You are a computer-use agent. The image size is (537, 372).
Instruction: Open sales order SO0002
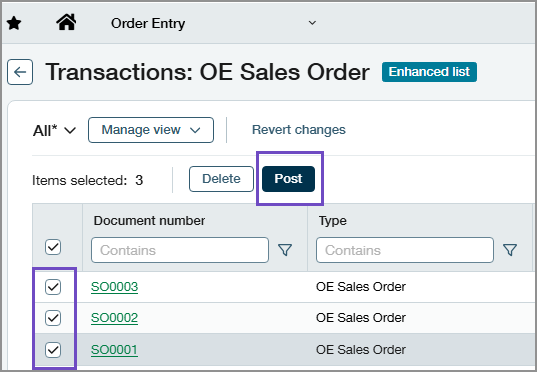coord(114,318)
